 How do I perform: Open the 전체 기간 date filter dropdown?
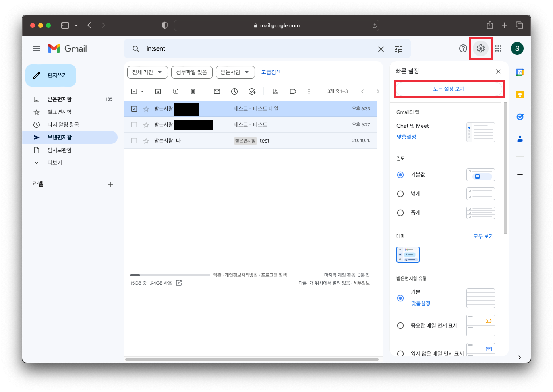(147, 72)
